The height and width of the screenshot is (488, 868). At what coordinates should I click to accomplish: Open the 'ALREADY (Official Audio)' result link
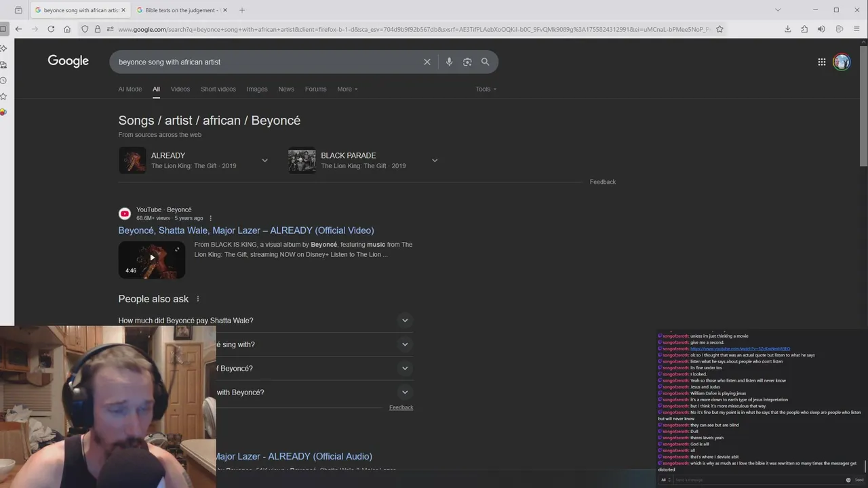[294, 456]
